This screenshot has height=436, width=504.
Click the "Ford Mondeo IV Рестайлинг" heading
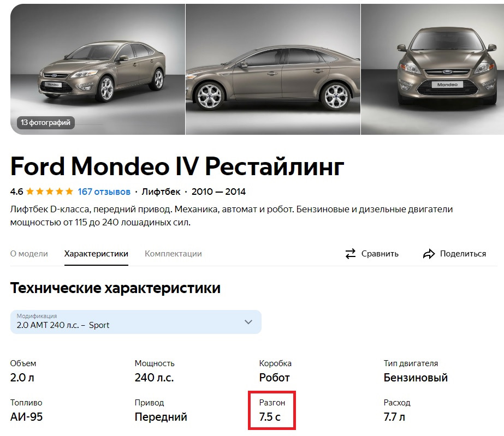tap(177, 166)
